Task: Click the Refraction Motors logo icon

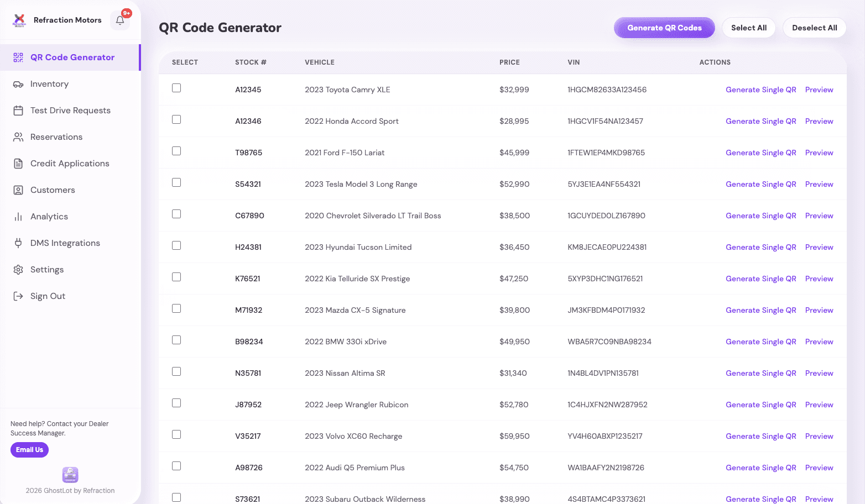Action: point(19,20)
